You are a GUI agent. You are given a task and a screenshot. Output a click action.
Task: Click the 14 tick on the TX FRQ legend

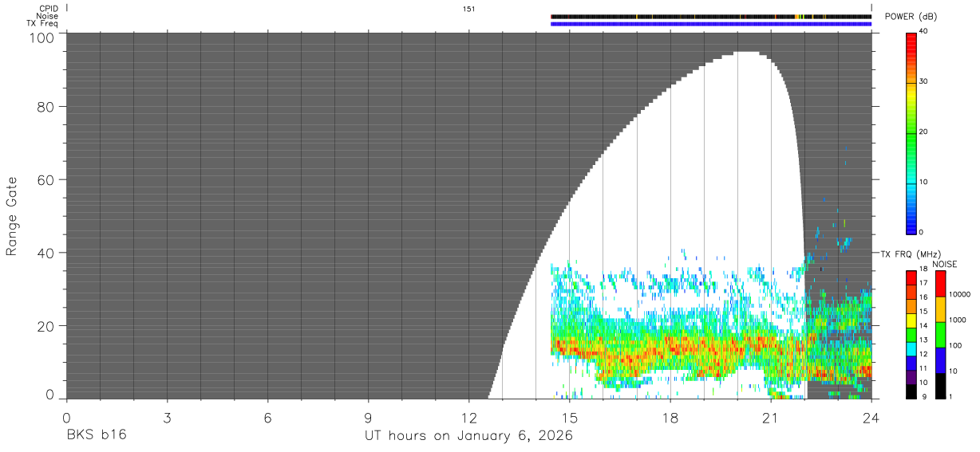point(923,326)
